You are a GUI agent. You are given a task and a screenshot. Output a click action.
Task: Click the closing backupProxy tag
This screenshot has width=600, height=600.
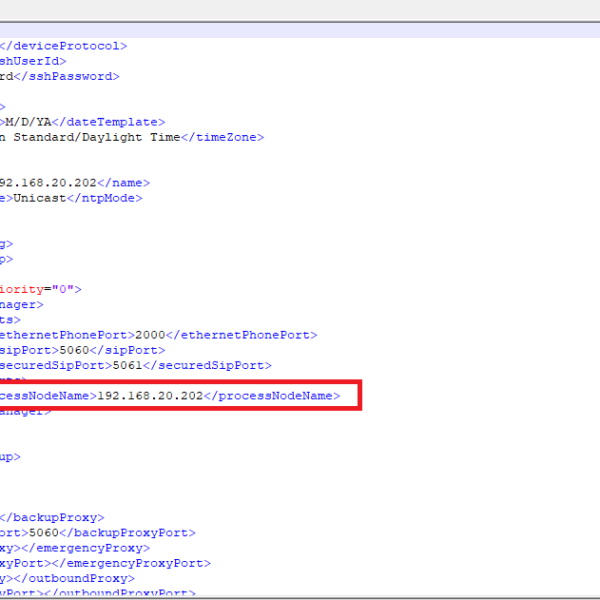coord(52,518)
